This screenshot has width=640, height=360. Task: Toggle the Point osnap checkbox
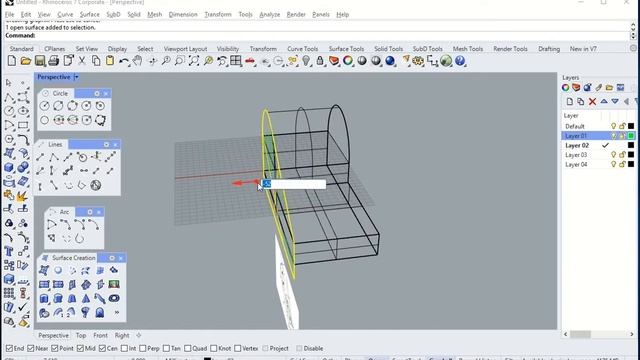pos(55,349)
